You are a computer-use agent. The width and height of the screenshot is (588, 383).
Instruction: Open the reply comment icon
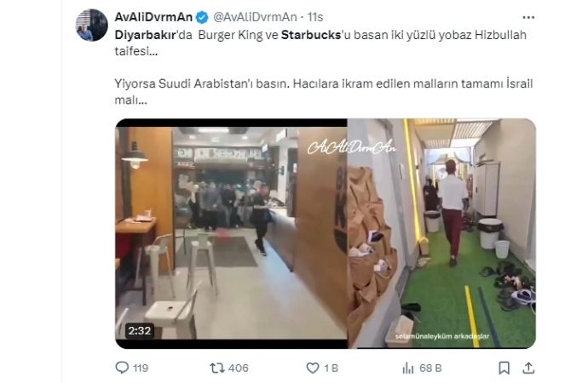pyautogui.click(x=122, y=368)
